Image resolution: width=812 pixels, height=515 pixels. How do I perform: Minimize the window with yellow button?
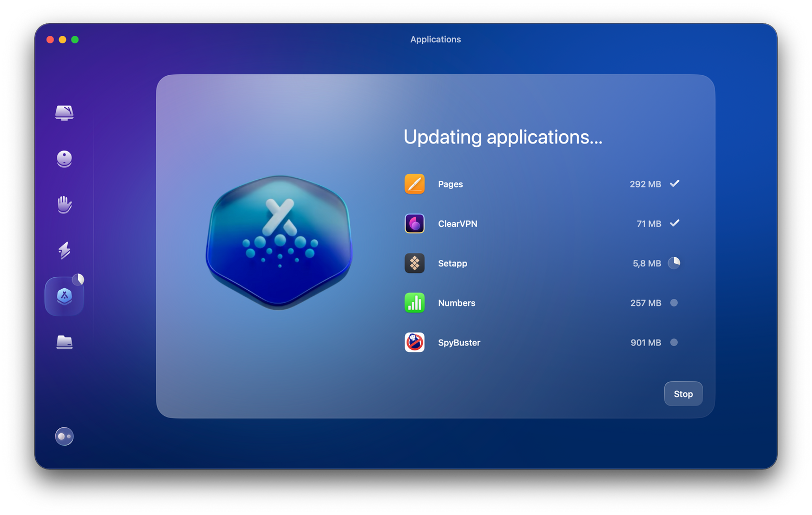[63, 40]
